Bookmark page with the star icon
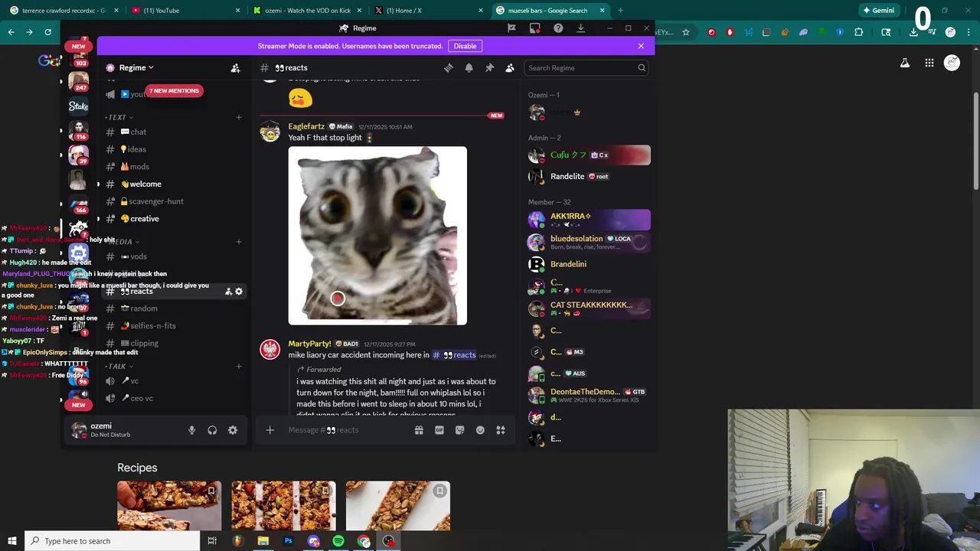The width and height of the screenshot is (980, 551). (686, 32)
